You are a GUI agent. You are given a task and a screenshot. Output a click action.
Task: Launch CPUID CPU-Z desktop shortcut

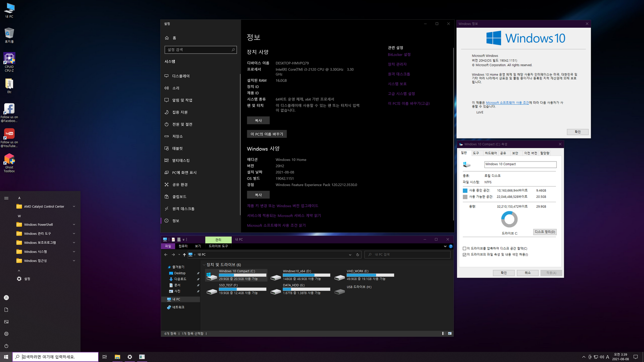[9, 62]
